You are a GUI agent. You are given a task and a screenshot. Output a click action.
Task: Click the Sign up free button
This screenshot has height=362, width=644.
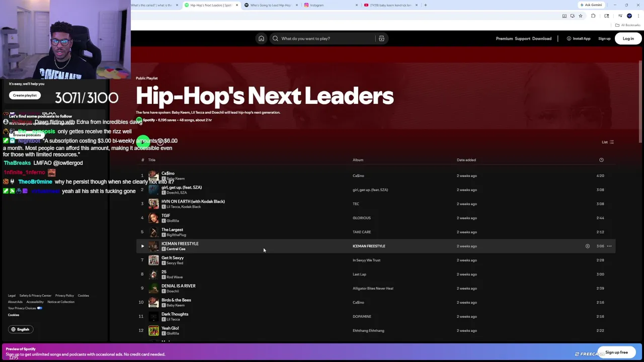(616, 352)
